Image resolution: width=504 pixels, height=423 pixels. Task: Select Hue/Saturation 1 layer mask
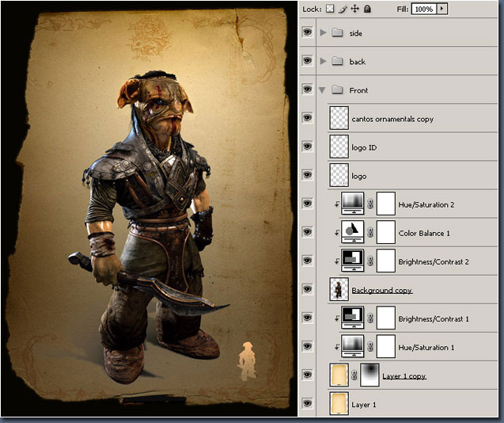[x=386, y=346]
